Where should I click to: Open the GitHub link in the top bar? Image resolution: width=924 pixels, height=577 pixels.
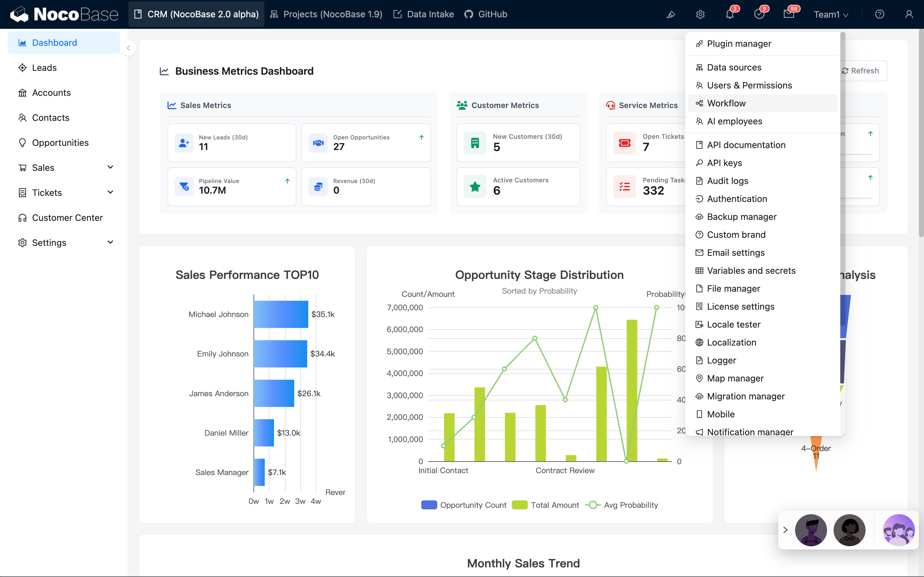485,14
